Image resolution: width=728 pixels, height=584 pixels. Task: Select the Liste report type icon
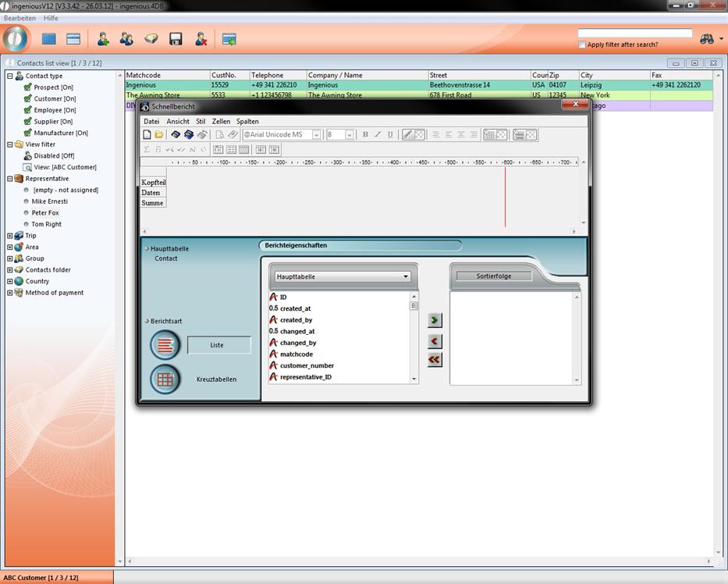tap(165, 344)
